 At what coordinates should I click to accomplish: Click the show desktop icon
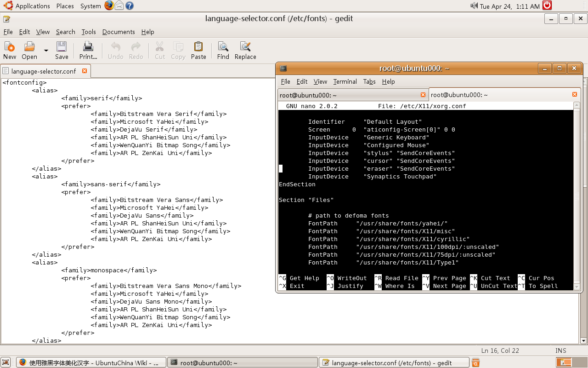click(6, 362)
